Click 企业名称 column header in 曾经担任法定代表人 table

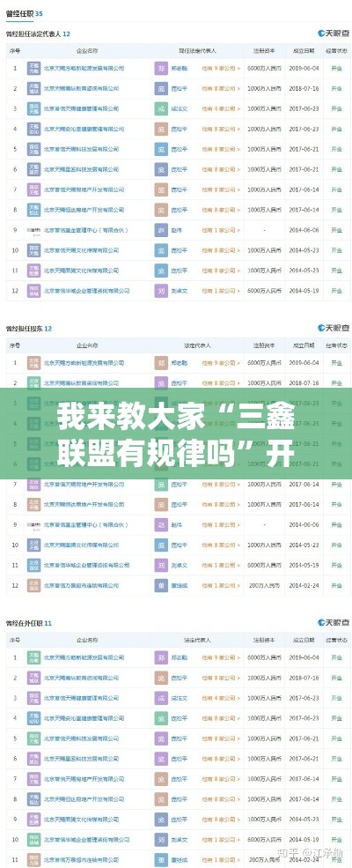87,50
